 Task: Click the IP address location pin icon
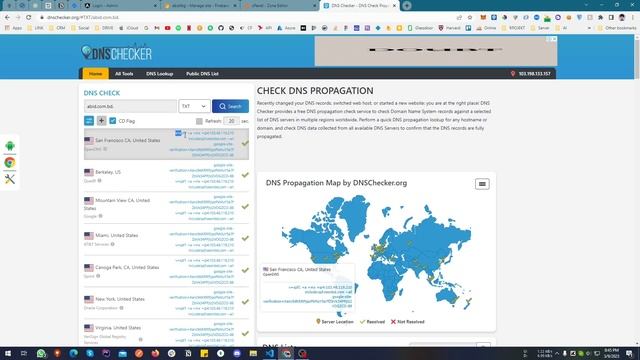click(513, 74)
